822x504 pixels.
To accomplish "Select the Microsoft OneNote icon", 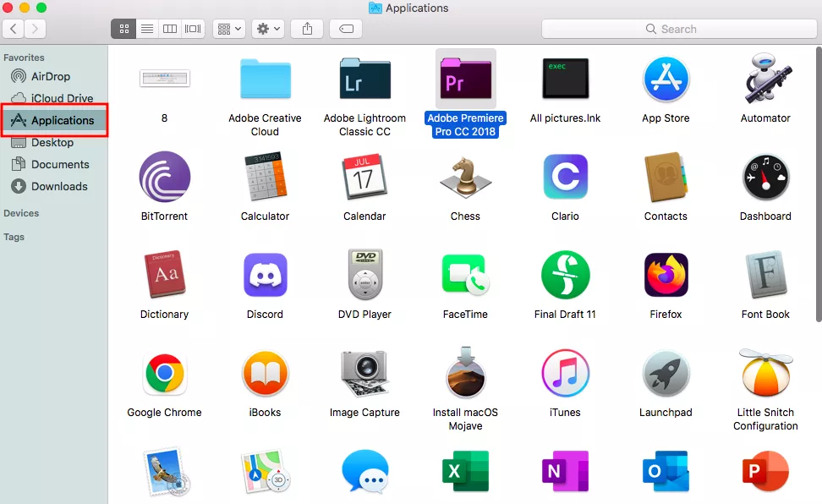I will [565, 471].
